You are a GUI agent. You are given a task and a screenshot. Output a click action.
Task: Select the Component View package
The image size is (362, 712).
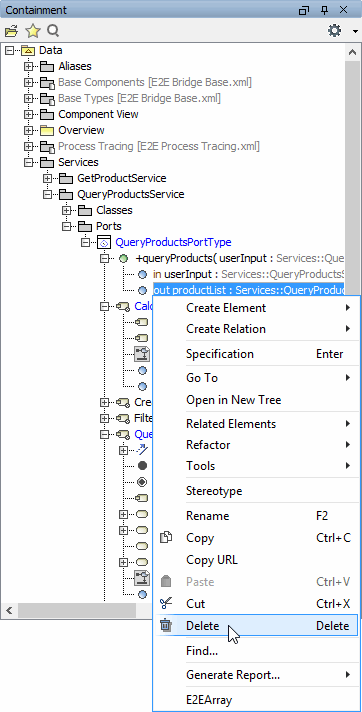pos(98,114)
